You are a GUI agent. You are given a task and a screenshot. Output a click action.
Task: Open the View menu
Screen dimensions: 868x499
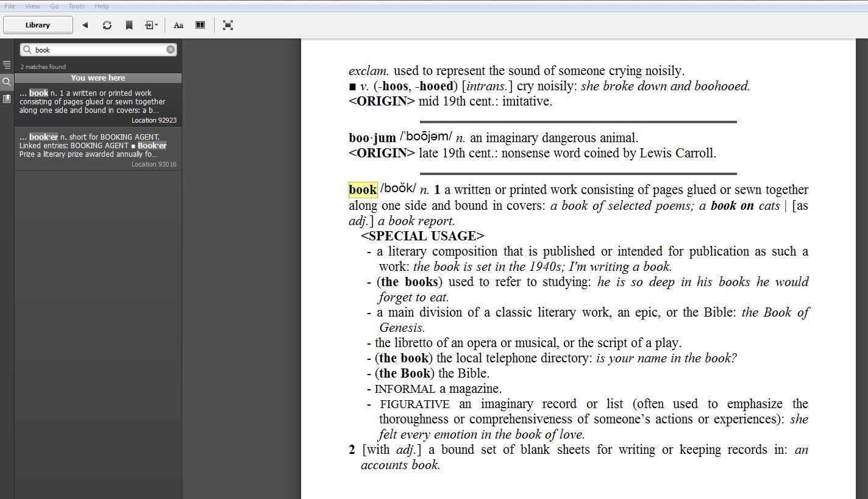[32, 6]
